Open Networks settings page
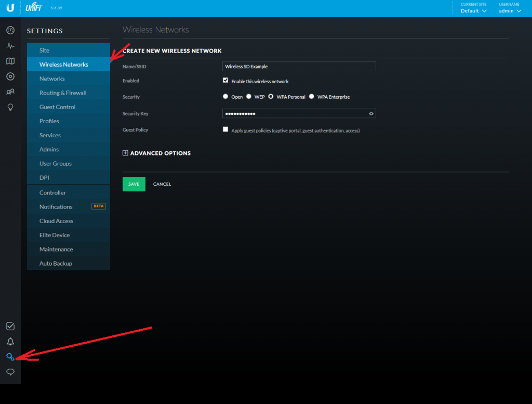Image resolution: width=532 pixels, height=404 pixels. (69, 79)
